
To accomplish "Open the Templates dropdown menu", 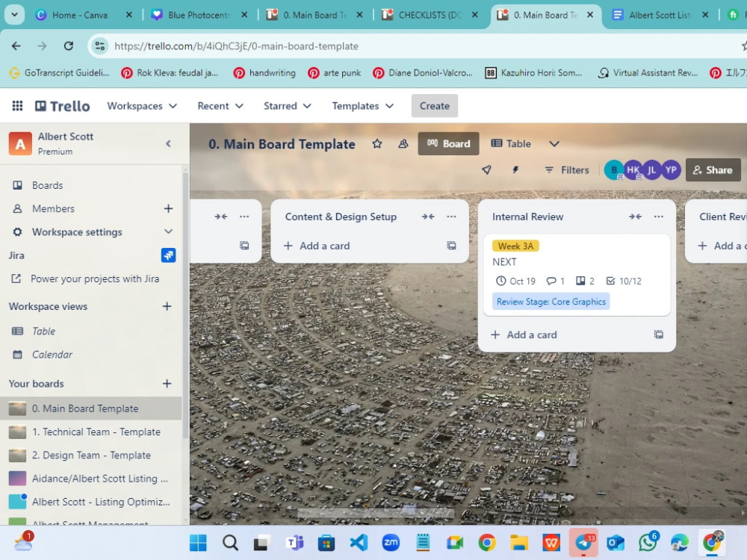I will coord(362,106).
